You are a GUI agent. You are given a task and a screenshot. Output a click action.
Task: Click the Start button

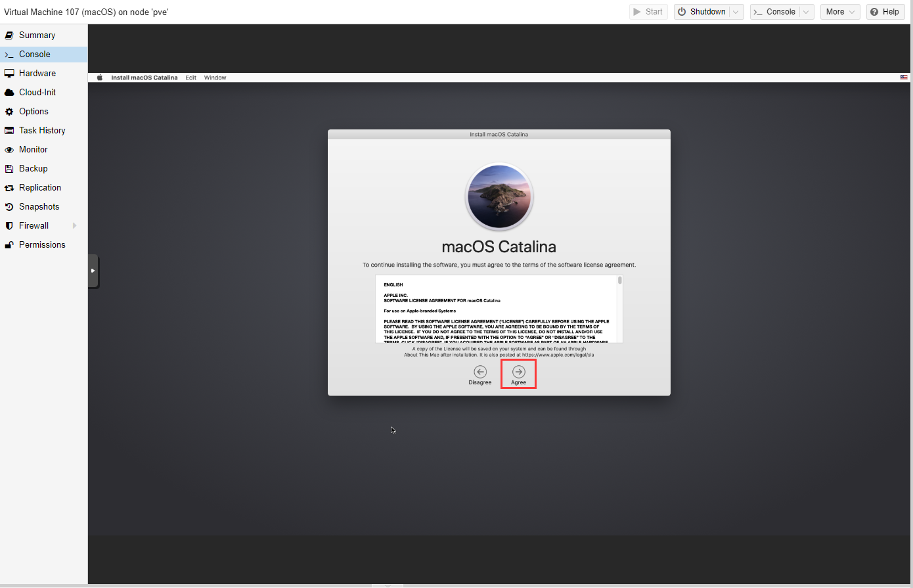pos(648,12)
